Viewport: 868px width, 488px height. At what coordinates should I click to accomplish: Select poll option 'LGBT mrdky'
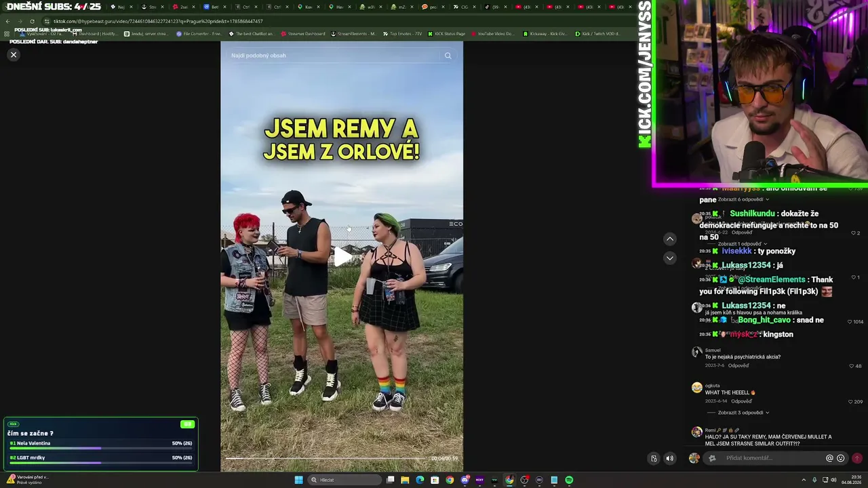click(x=100, y=458)
